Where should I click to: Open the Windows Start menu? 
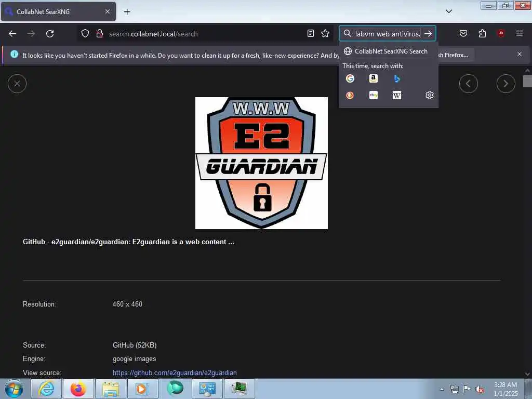tap(14, 389)
